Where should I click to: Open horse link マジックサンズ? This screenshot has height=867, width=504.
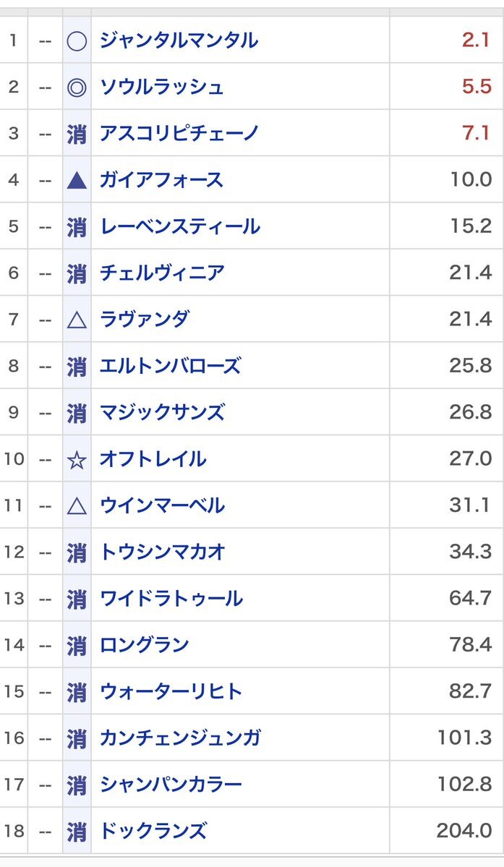tap(162, 413)
